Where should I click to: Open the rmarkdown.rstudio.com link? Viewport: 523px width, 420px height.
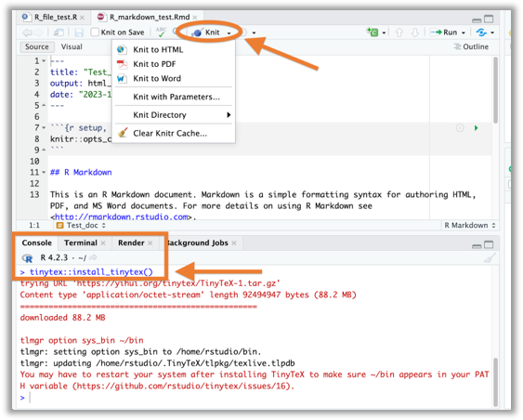coord(122,217)
